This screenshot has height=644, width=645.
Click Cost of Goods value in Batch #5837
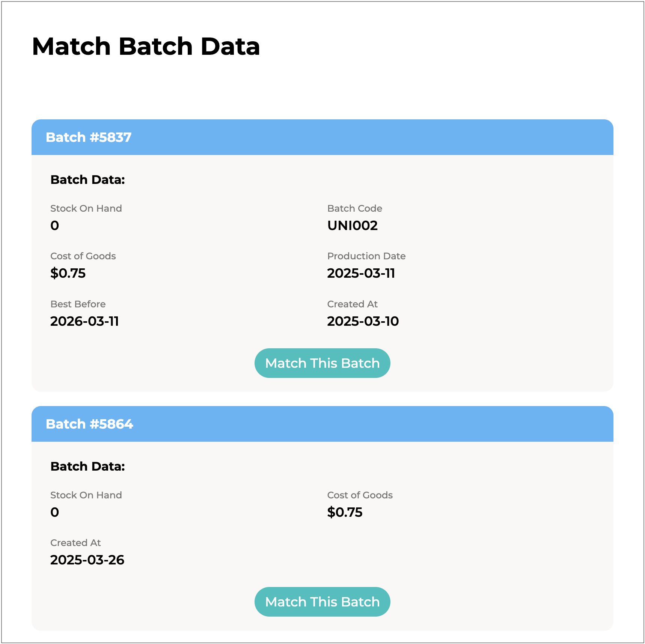pos(68,273)
